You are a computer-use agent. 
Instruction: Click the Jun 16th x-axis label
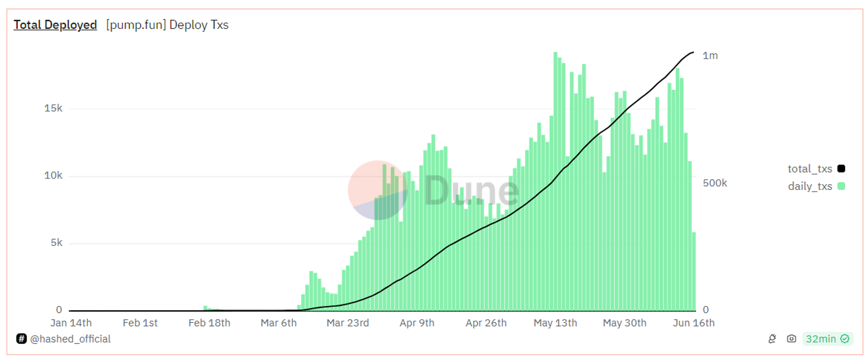click(x=694, y=323)
